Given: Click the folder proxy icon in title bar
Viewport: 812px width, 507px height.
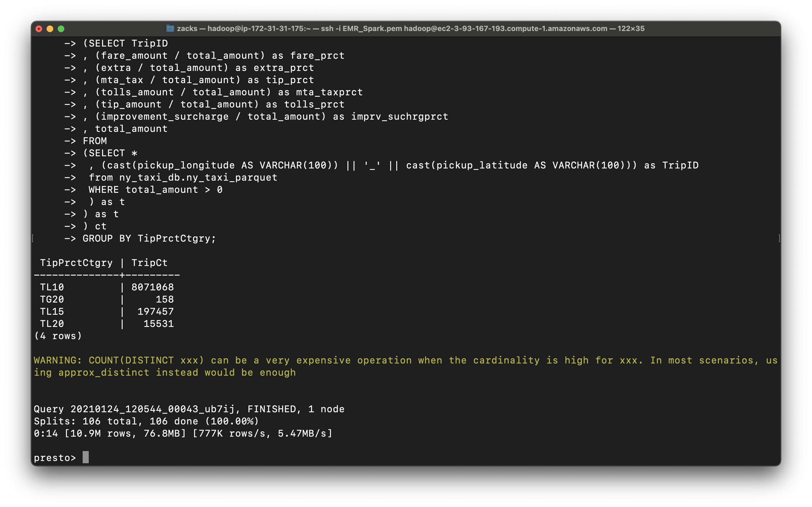Looking at the screenshot, I should click(x=170, y=29).
